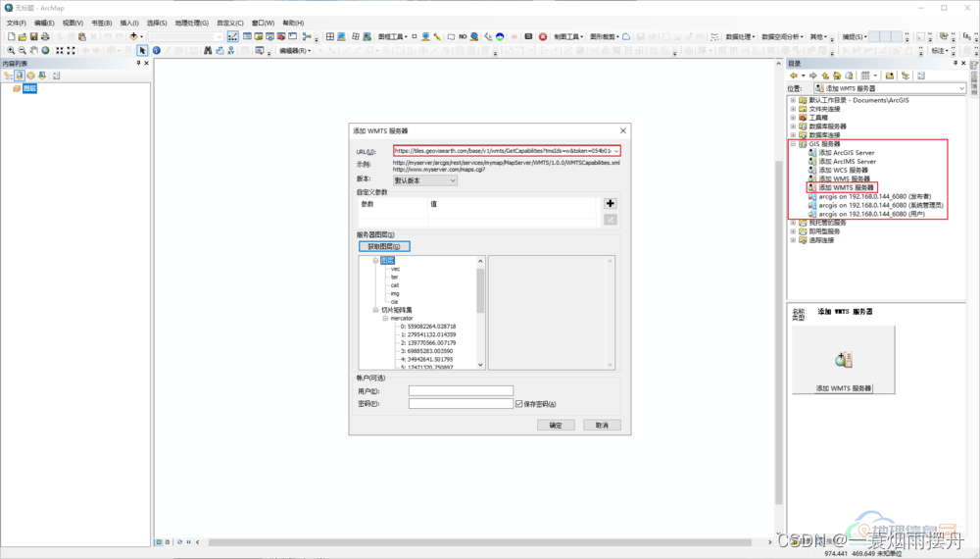Click the 获取图层 button
980x559 pixels.
384,246
